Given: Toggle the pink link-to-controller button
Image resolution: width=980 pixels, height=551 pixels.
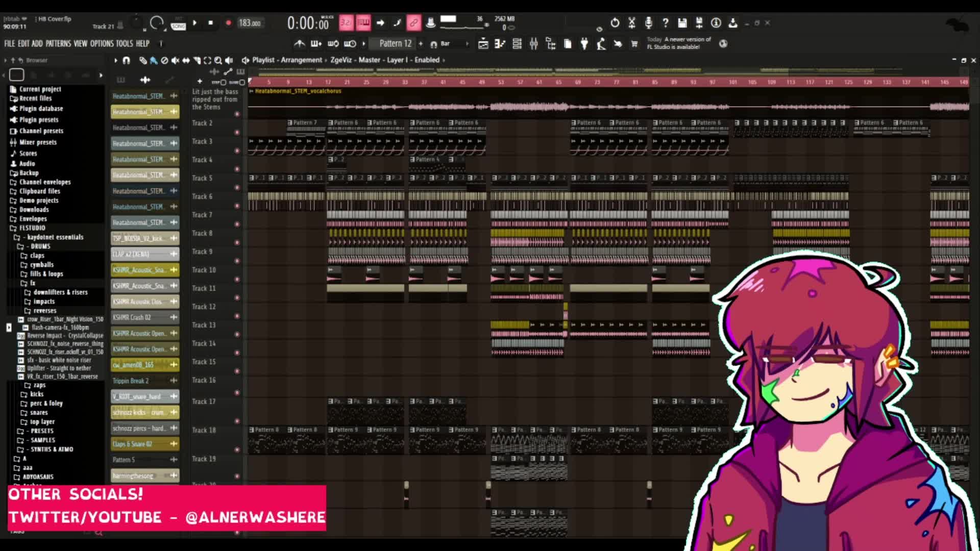Looking at the screenshot, I should tap(413, 22).
